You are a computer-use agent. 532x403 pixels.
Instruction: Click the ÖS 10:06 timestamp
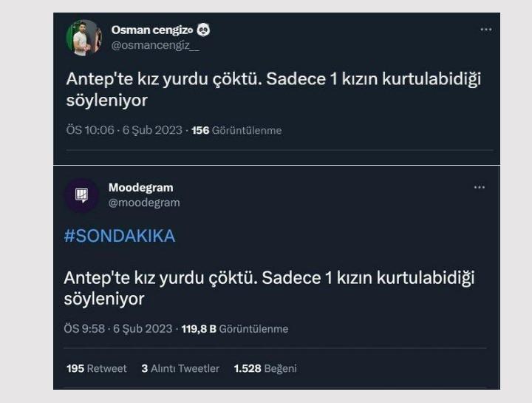pos(90,130)
